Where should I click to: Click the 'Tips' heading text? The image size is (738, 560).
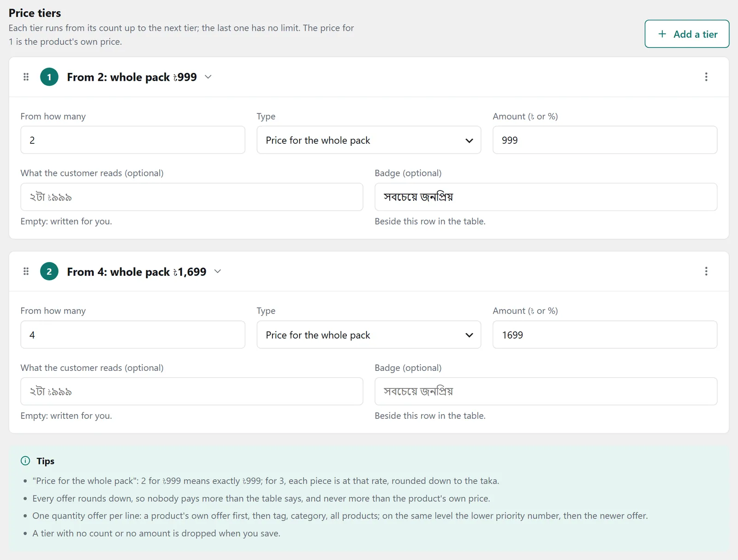(x=46, y=461)
